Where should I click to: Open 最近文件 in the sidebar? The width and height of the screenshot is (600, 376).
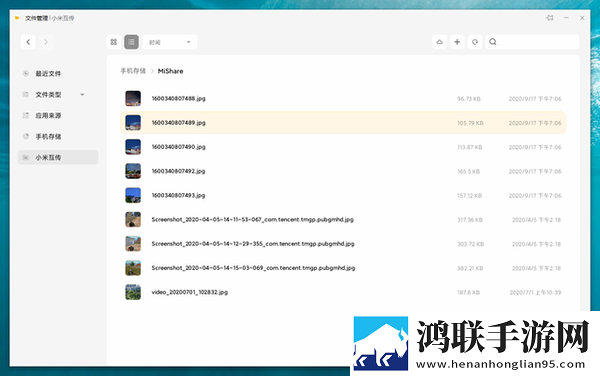tap(48, 73)
